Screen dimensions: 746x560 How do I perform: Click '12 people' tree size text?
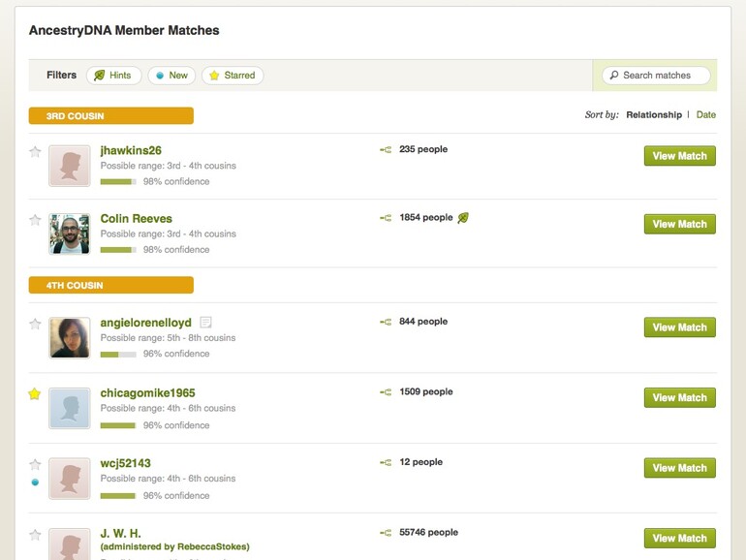tap(420, 462)
